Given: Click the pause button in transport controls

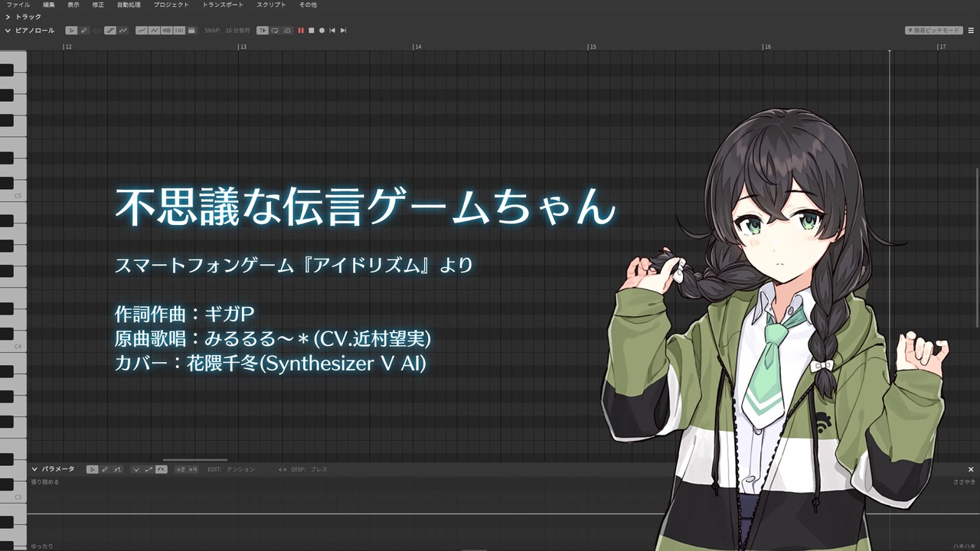Looking at the screenshot, I should click(x=301, y=31).
